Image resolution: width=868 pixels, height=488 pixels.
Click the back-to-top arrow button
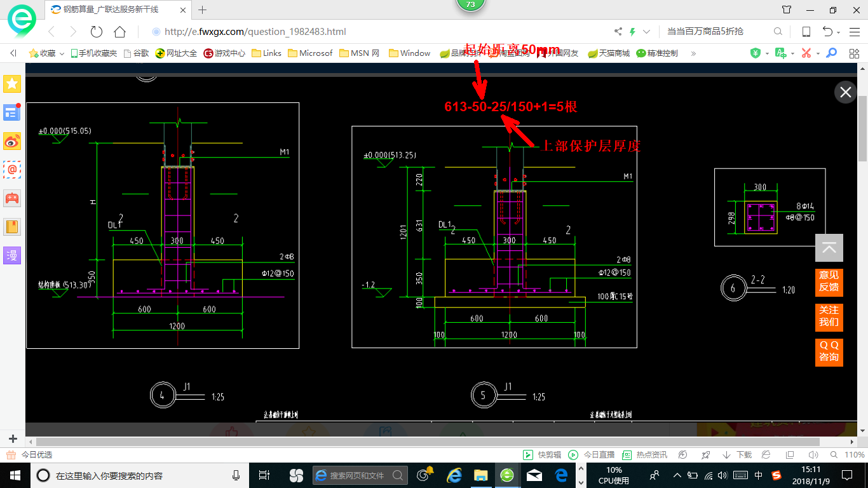click(829, 248)
